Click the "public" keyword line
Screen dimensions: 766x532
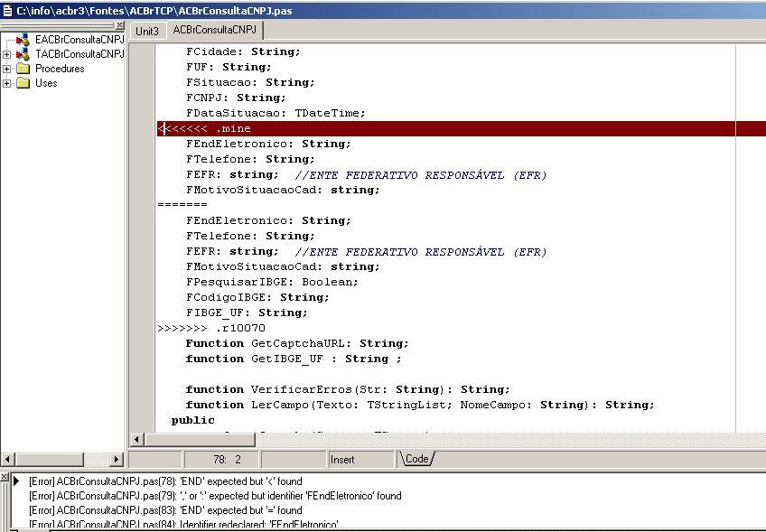point(193,420)
